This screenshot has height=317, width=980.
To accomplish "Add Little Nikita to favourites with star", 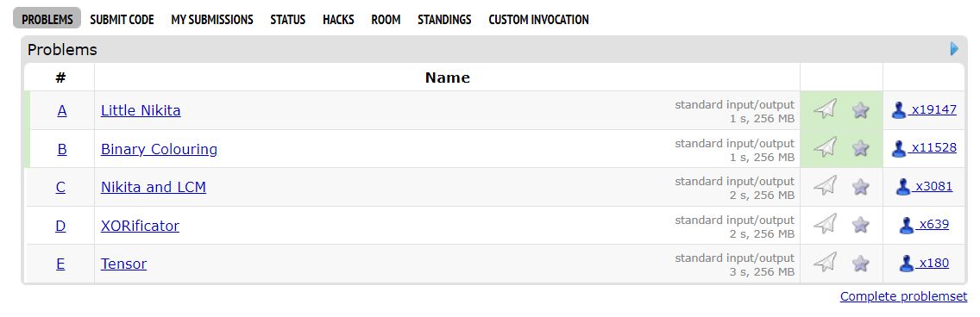I will coord(861,109).
